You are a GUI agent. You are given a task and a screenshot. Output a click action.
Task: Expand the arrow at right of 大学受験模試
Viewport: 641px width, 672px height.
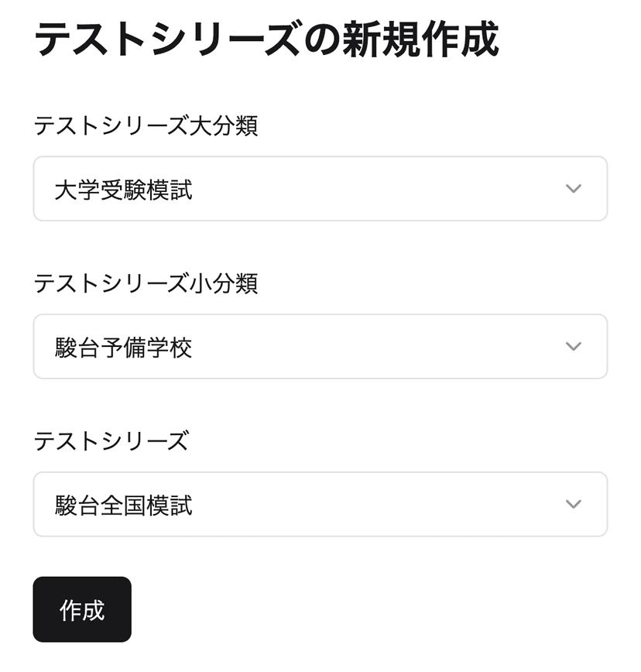(573, 189)
